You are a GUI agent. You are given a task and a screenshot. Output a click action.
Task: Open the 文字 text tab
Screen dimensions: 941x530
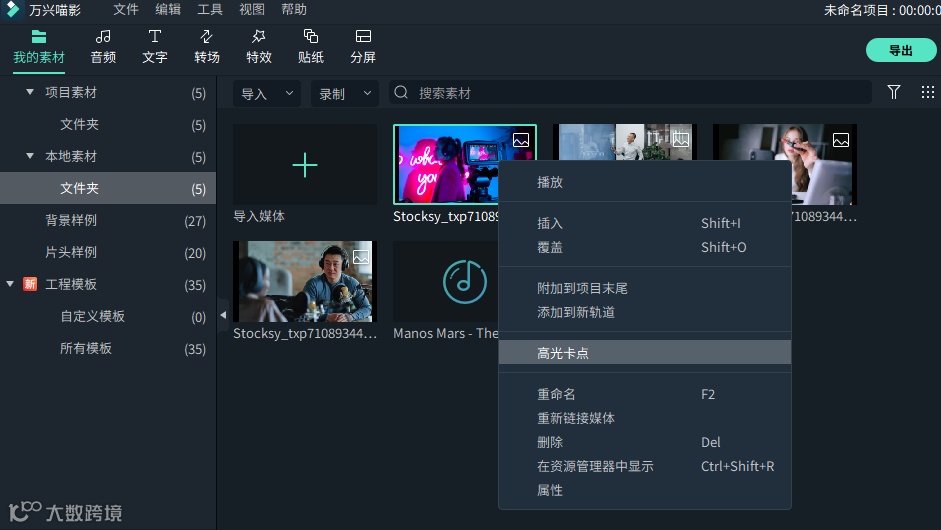tap(155, 47)
